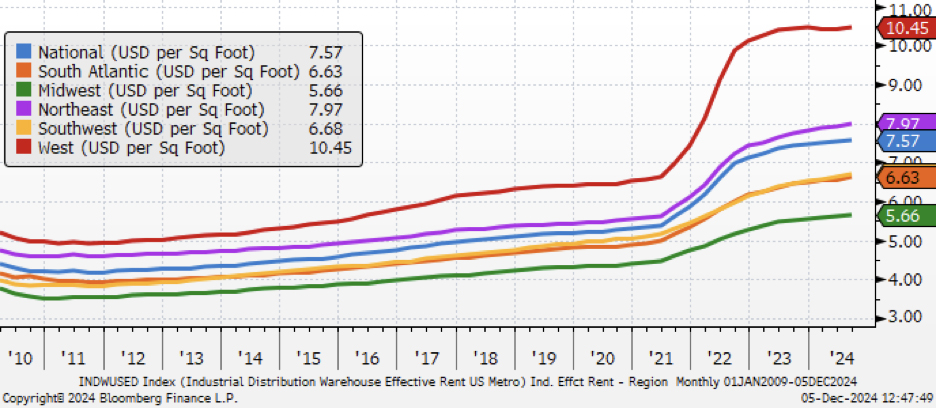The width and height of the screenshot is (936, 408).
Task: Click the 05-Dec-2024 12:47:49 timestamp
Action: click(x=868, y=396)
